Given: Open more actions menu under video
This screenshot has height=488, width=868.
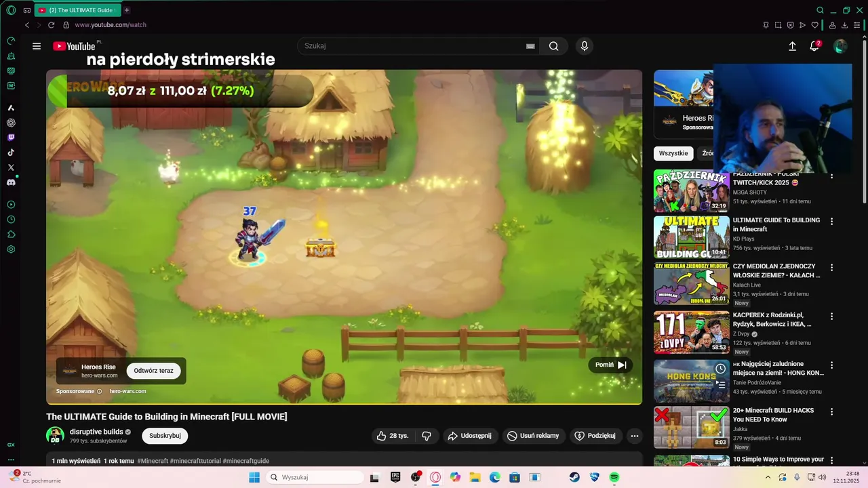Looking at the screenshot, I should click(635, 436).
